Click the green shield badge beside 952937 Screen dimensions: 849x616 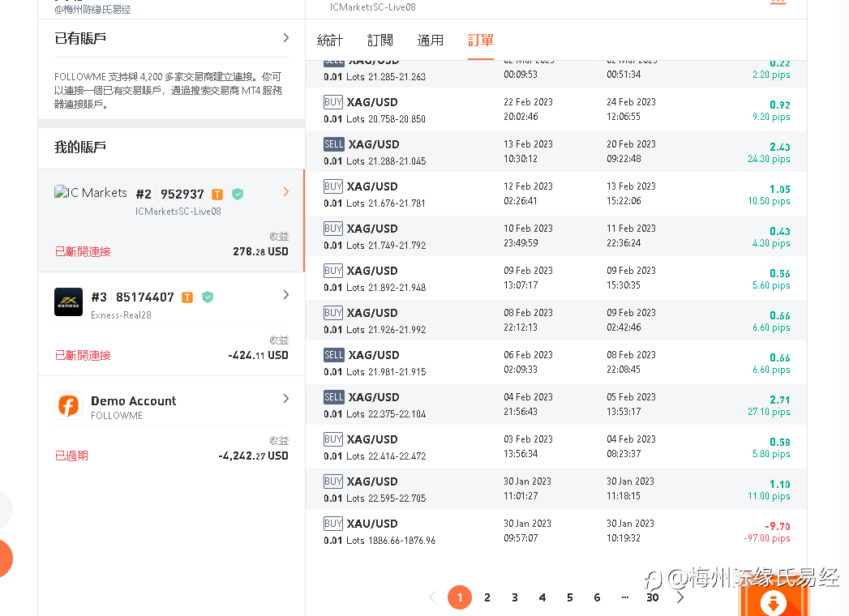coord(237,195)
